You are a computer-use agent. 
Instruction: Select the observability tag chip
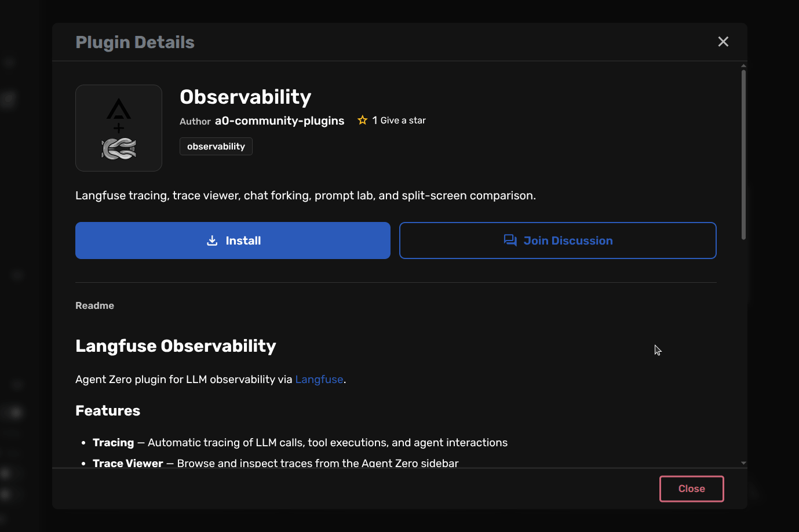point(216,146)
